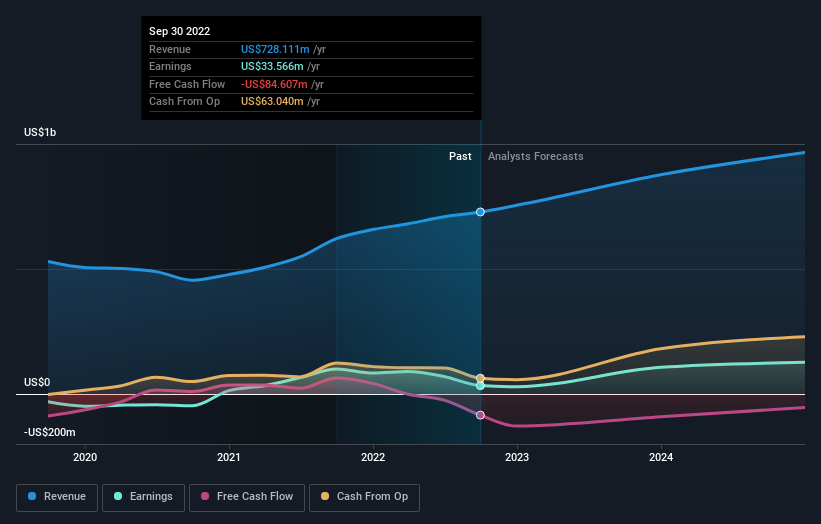The image size is (821, 524).
Task: Click the 2022 x-axis label
Action: pos(373,457)
